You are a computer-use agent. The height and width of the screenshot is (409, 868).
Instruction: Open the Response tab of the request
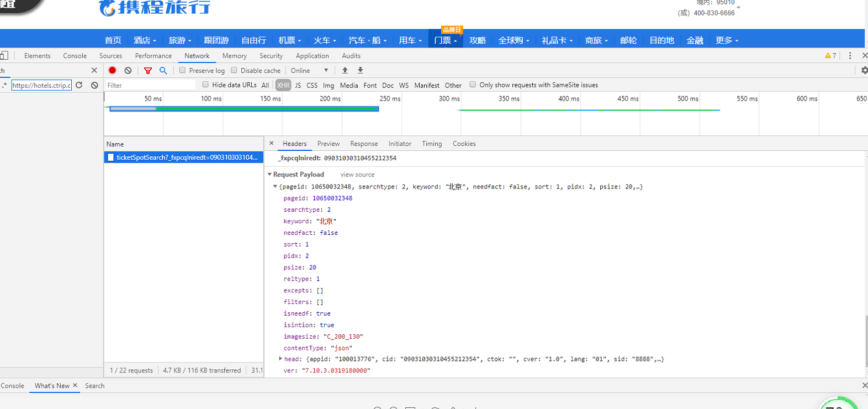364,144
